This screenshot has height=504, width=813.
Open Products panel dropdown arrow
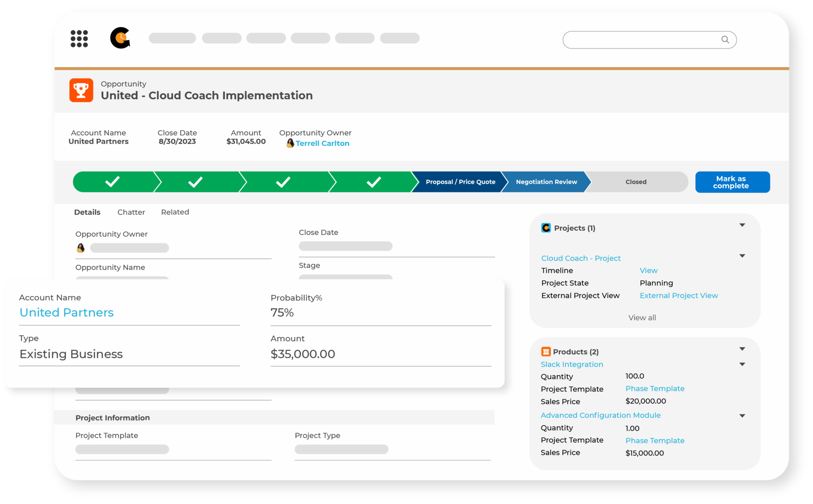[742, 349]
